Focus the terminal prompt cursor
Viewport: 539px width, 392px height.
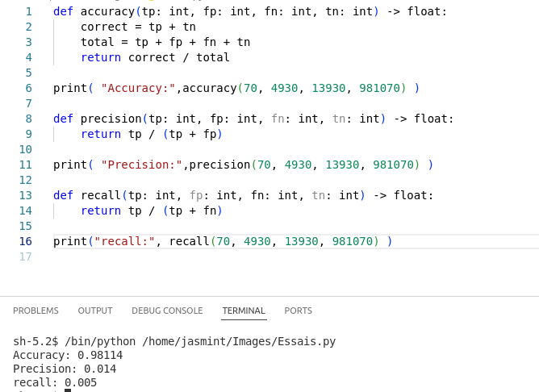tap(68, 390)
